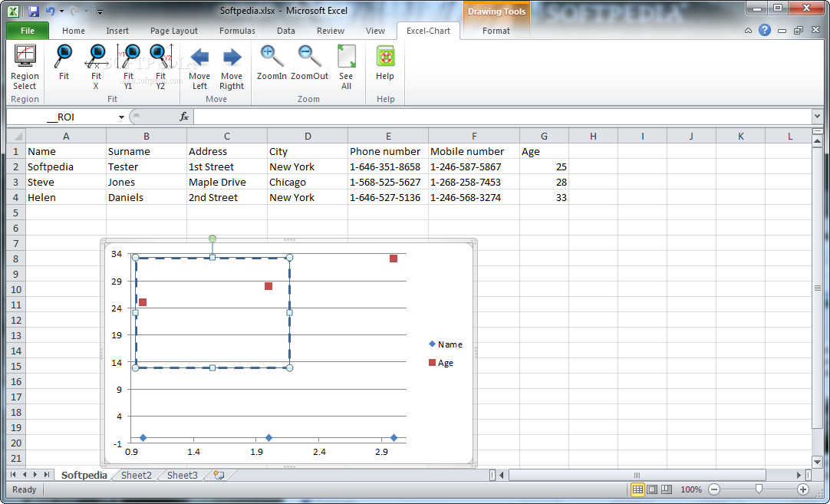Switch to the Insert tab
Viewport: 830px width, 504px height.
[117, 31]
